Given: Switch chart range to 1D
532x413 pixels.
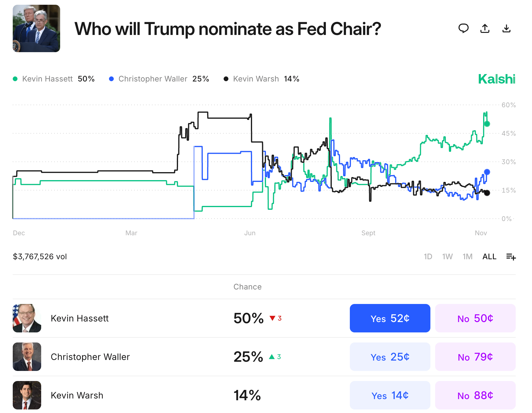Looking at the screenshot, I should [428, 257].
